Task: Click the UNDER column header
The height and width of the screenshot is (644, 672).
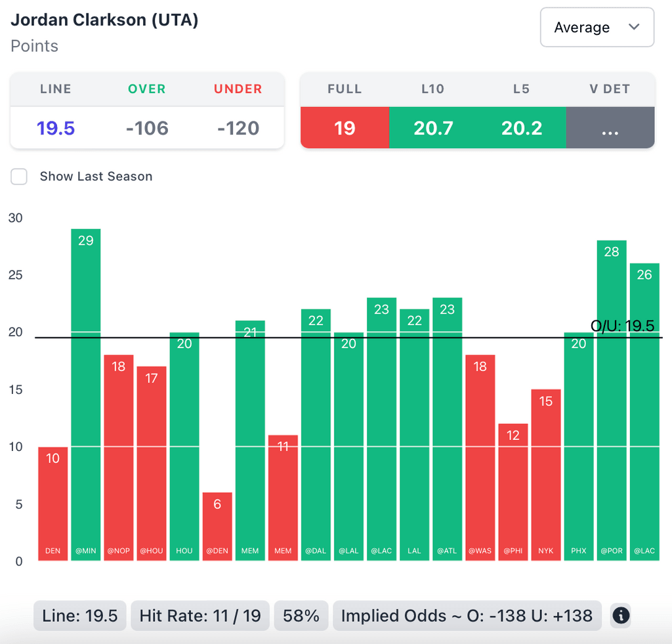Action: point(238,89)
